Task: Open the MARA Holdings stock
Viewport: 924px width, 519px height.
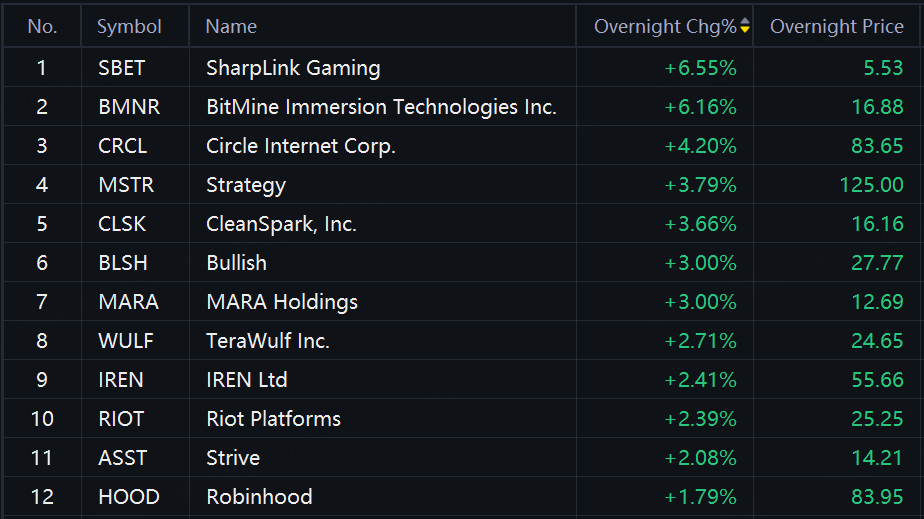Action: (x=282, y=302)
